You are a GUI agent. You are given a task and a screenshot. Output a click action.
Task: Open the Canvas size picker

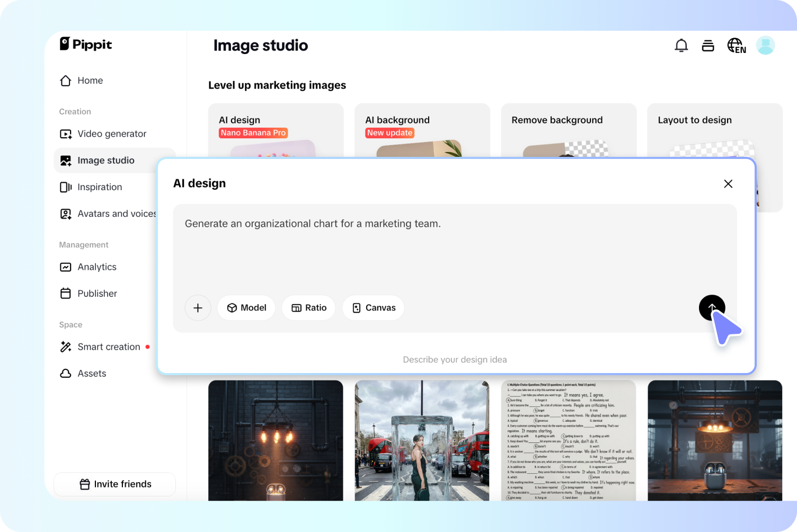pos(373,307)
